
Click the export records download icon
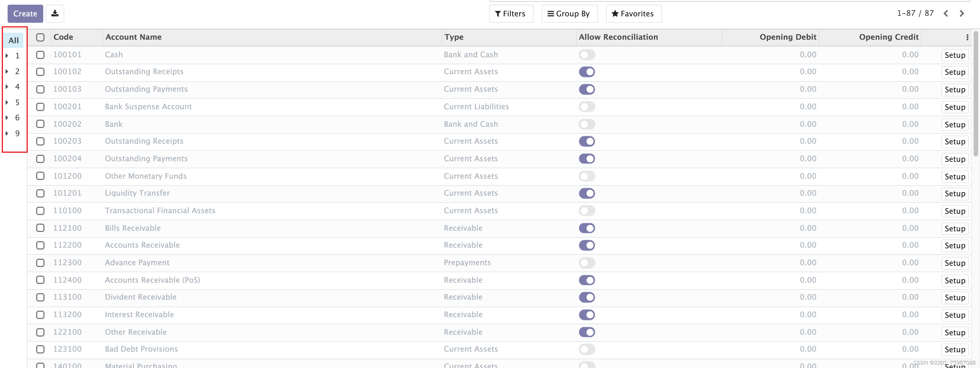[x=55, y=13]
